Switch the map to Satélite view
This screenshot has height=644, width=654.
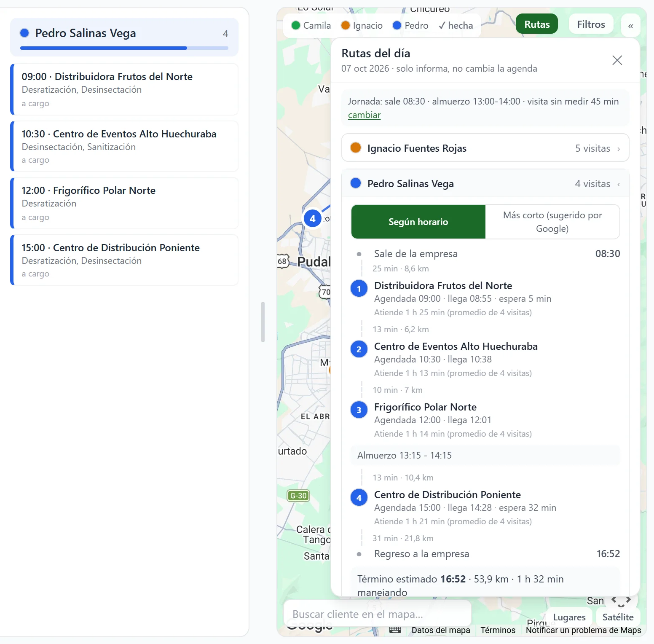(x=618, y=617)
